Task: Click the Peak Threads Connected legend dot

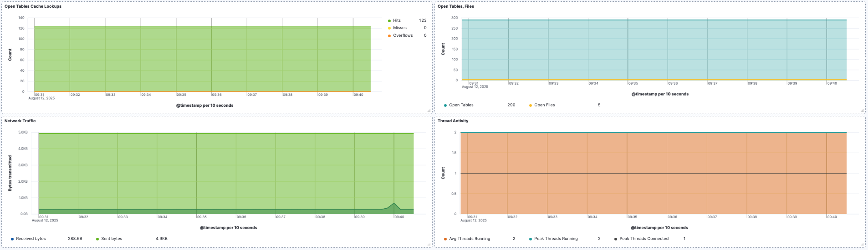Action: pyautogui.click(x=615, y=239)
